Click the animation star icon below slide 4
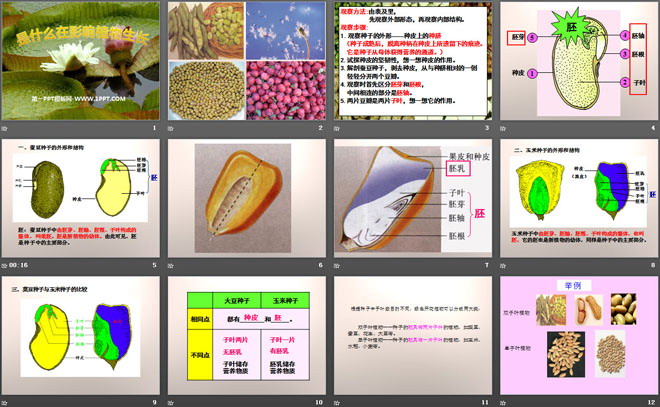Image resolution: width=660 pixels, height=407 pixels. [503, 128]
